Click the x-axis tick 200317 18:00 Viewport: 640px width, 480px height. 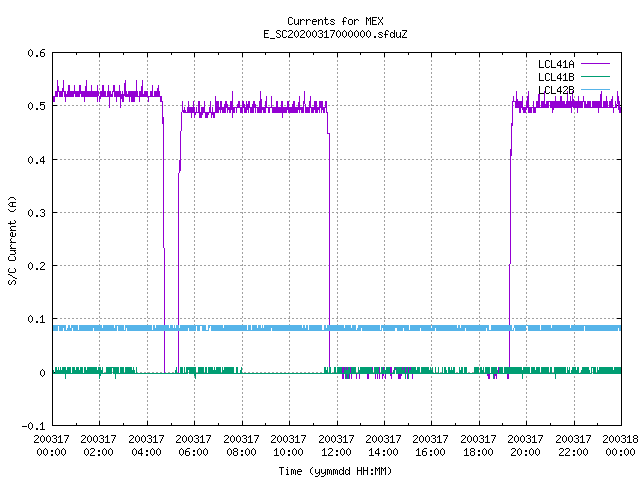(x=478, y=445)
